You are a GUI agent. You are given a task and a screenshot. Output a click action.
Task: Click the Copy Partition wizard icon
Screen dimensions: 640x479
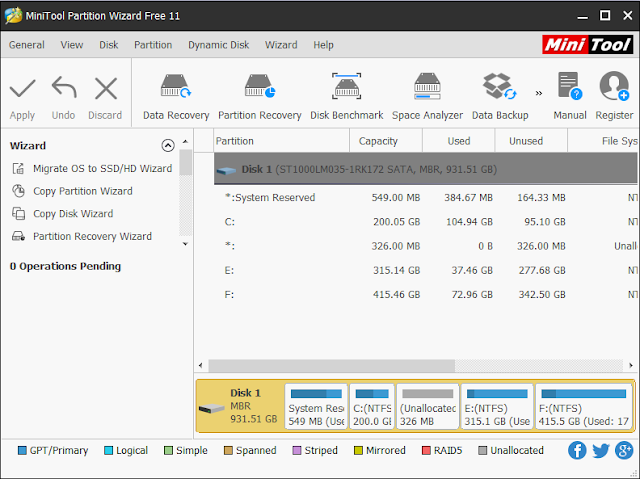click(x=18, y=191)
